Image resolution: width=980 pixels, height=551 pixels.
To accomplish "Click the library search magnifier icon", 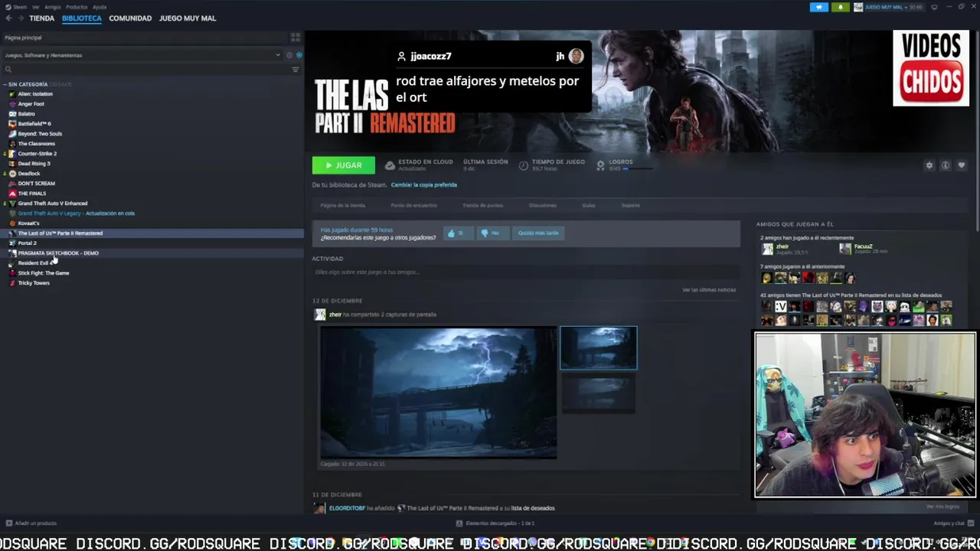I will point(8,70).
